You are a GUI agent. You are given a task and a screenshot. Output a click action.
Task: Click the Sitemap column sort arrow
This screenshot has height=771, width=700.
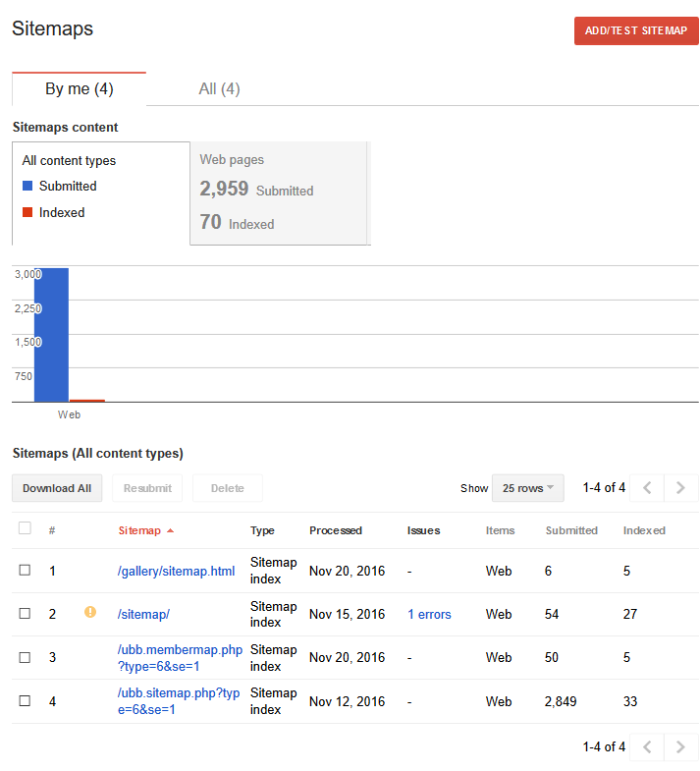(171, 530)
